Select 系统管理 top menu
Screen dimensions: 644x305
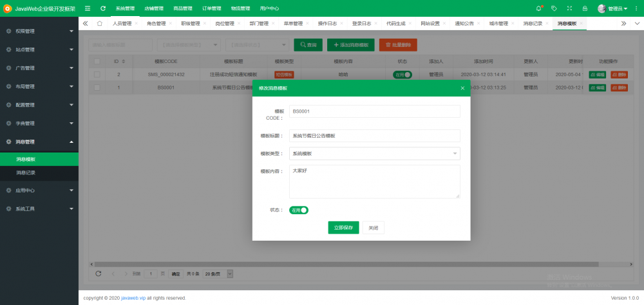[125, 8]
